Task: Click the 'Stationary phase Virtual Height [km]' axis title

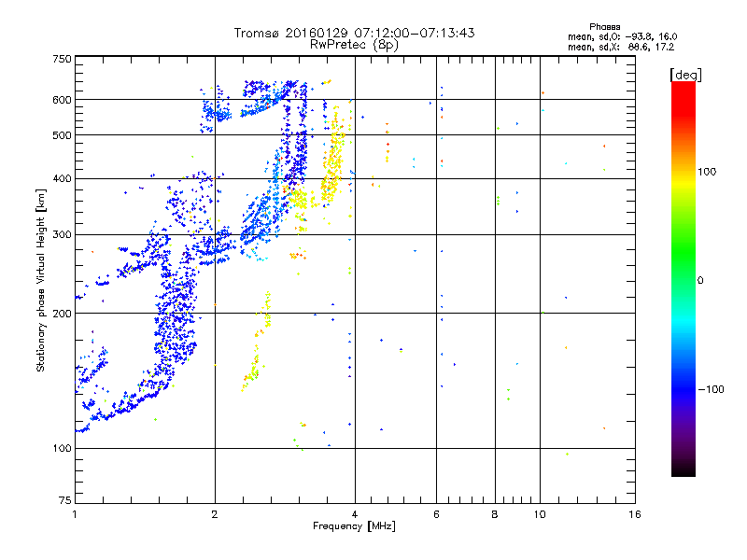Action: (x=40, y=280)
